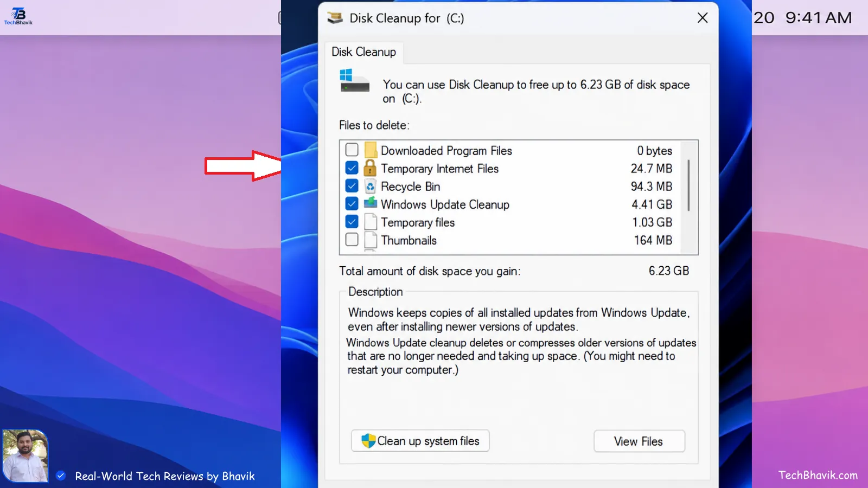Click the Recycle Bin icon in list
This screenshot has height=488, width=868.
[370, 186]
